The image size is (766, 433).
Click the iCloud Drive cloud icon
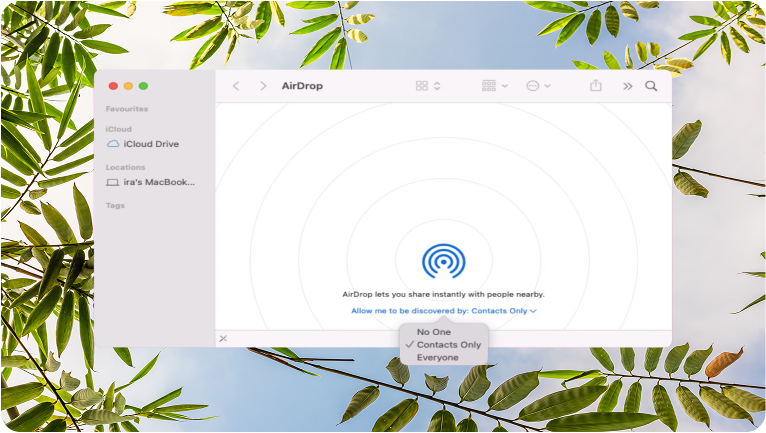113,144
